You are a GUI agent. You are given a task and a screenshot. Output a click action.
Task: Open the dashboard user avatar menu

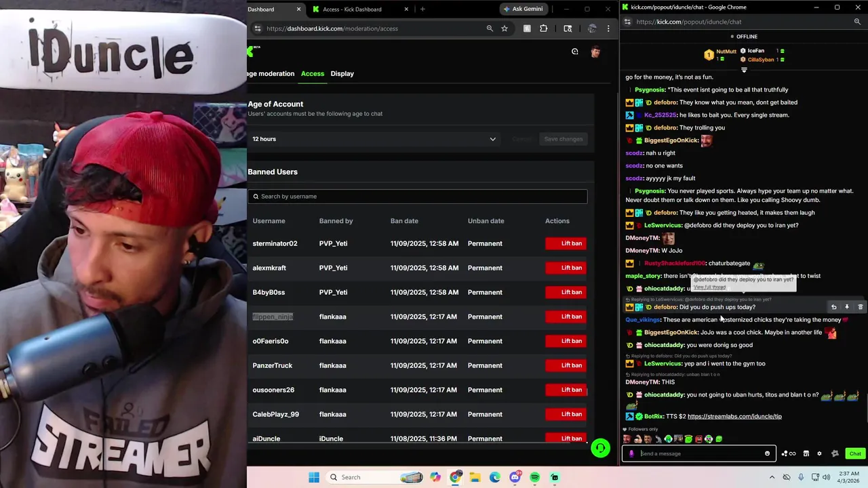pos(595,52)
